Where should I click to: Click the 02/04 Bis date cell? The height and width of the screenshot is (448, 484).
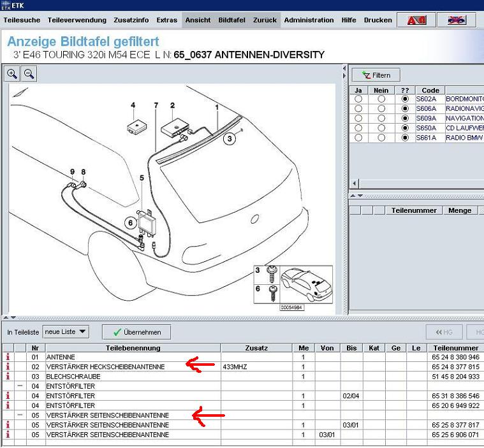(x=351, y=396)
